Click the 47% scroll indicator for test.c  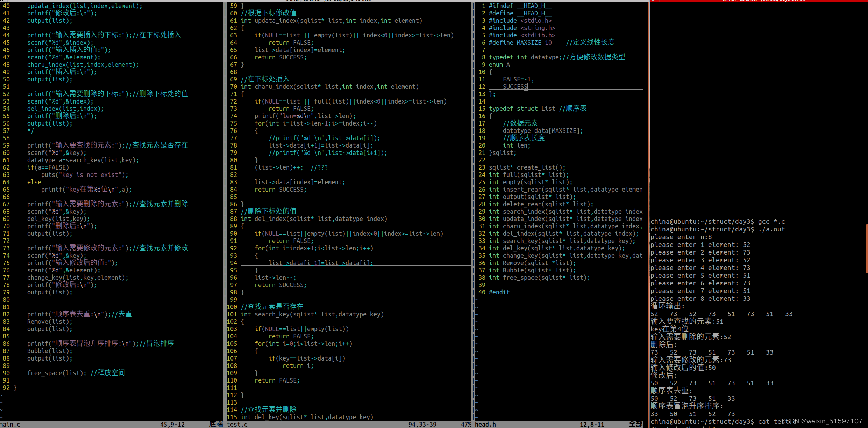(466, 424)
